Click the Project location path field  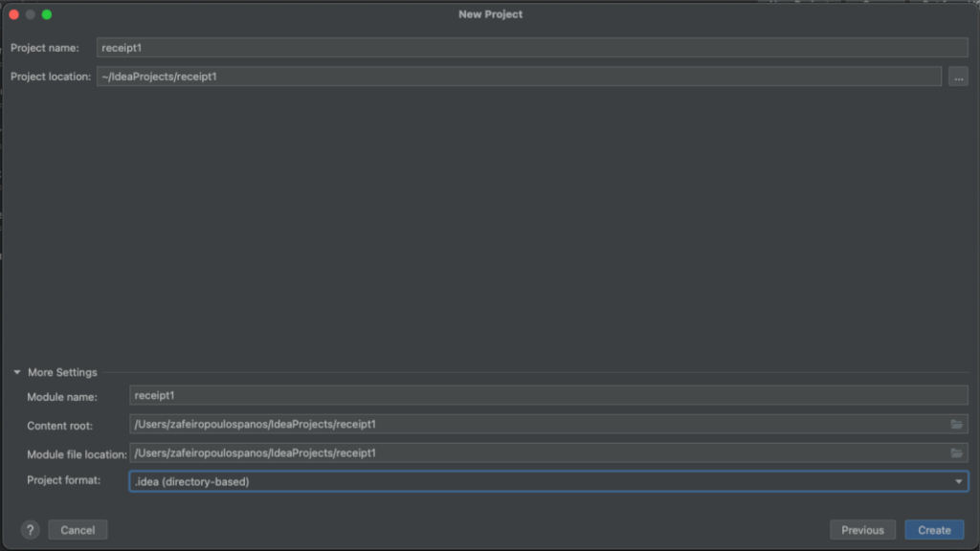click(519, 77)
